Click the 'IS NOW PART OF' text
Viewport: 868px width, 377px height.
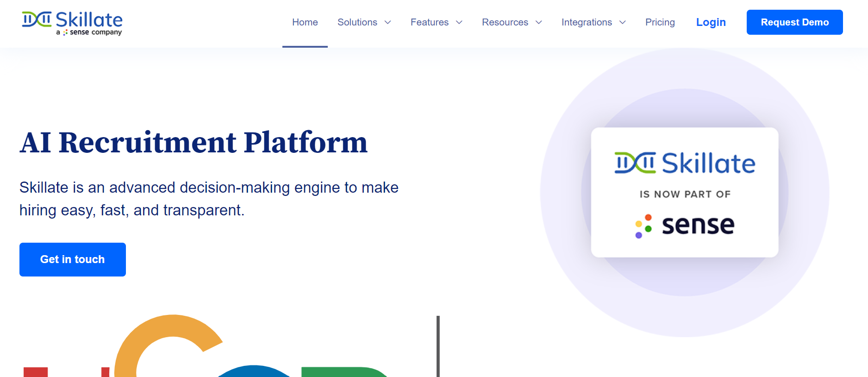685,195
